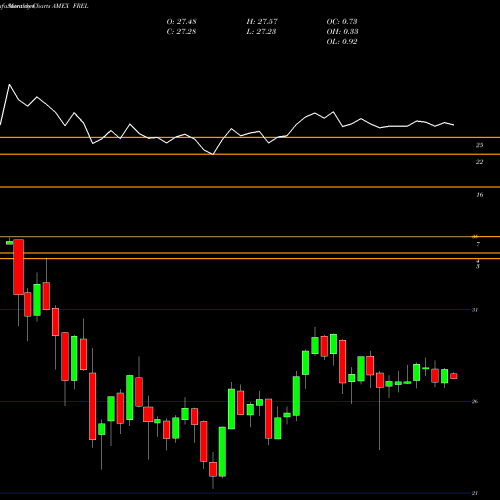Click the 16 level axis label
The width and height of the screenshot is (500, 500).
[x=479, y=195]
